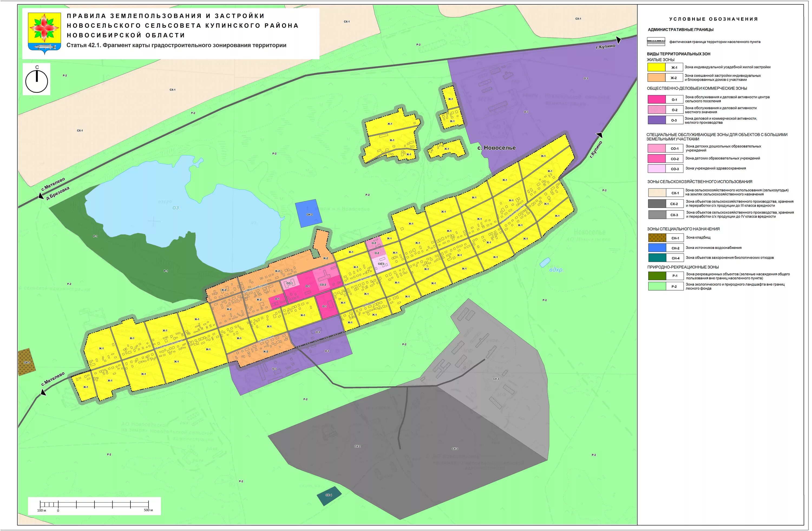Click the 'ЖИЛЫЕ ЗОНЫ' subheading
This screenshot has height=531, width=812.
(660, 60)
